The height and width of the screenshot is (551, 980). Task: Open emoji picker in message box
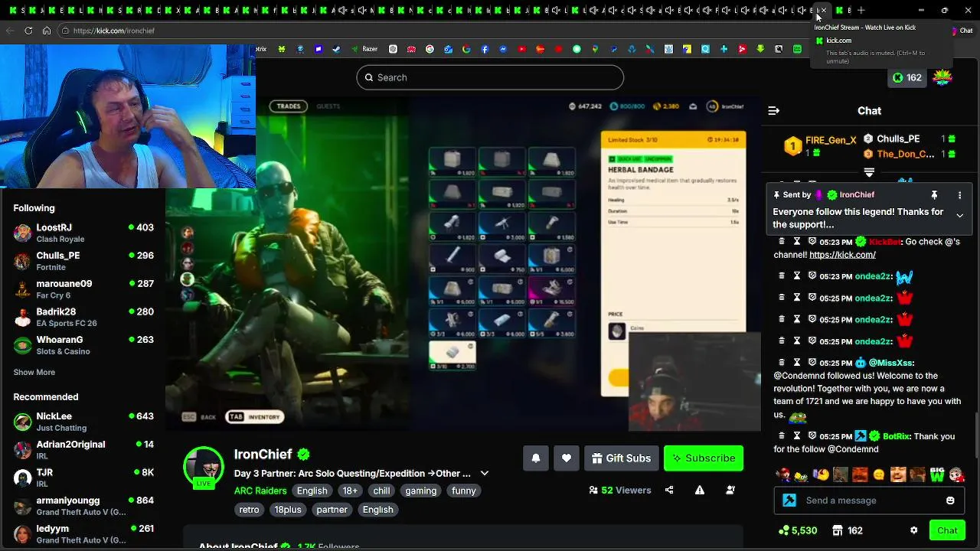pos(950,500)
